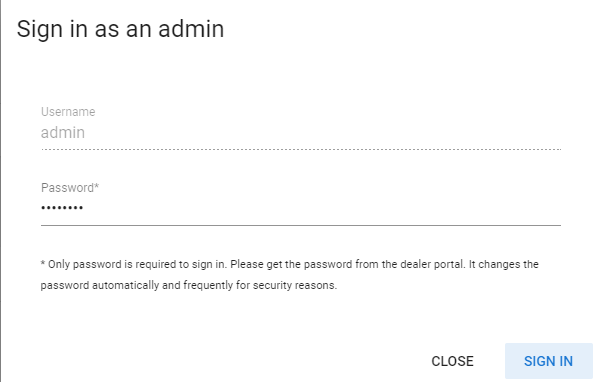Click the dotted underline beneath Username field
Viewport: 601px width, 382px height.
(x=301, y=149)
